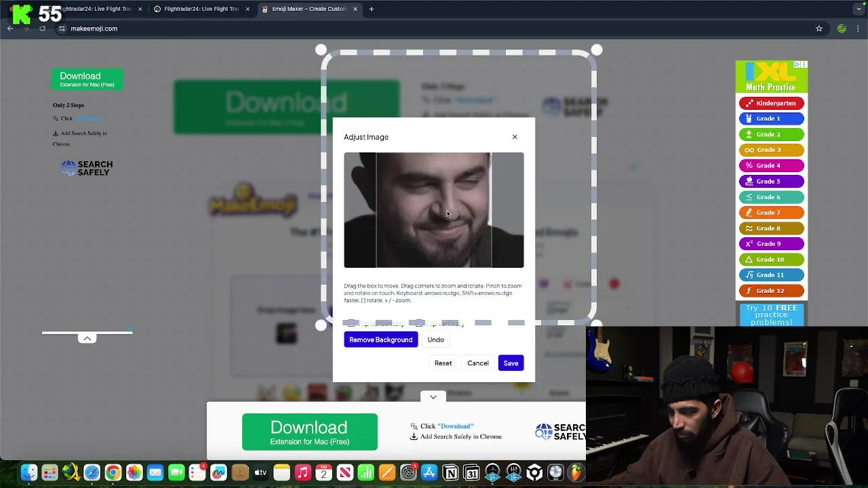The height and width of the screenshot is (488, 868).
Task: Open Music from the dock
Action: tap(302, 472)
